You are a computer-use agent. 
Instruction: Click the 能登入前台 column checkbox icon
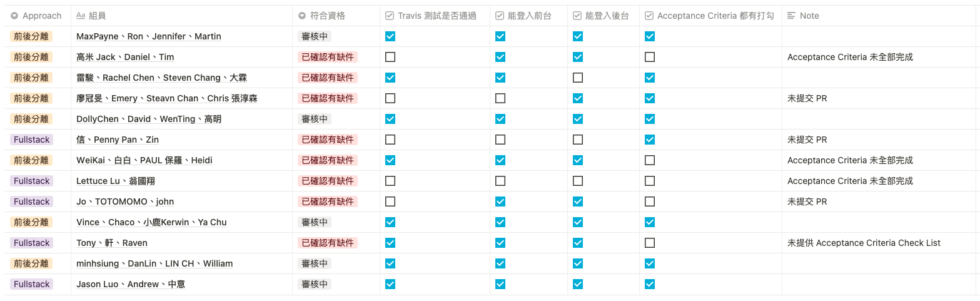pos(500,16)
